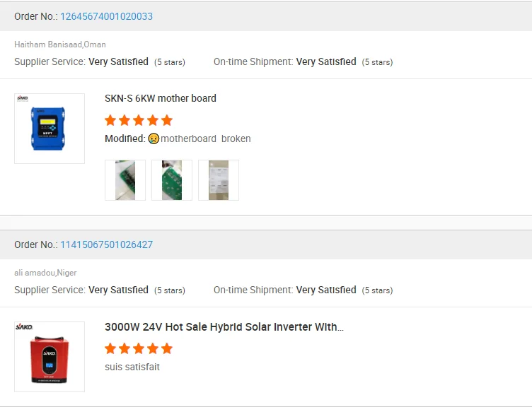Click third star of the motherboard rating
Image resolution: width=532 pixels, height=407 pixels.
(139, 120)
